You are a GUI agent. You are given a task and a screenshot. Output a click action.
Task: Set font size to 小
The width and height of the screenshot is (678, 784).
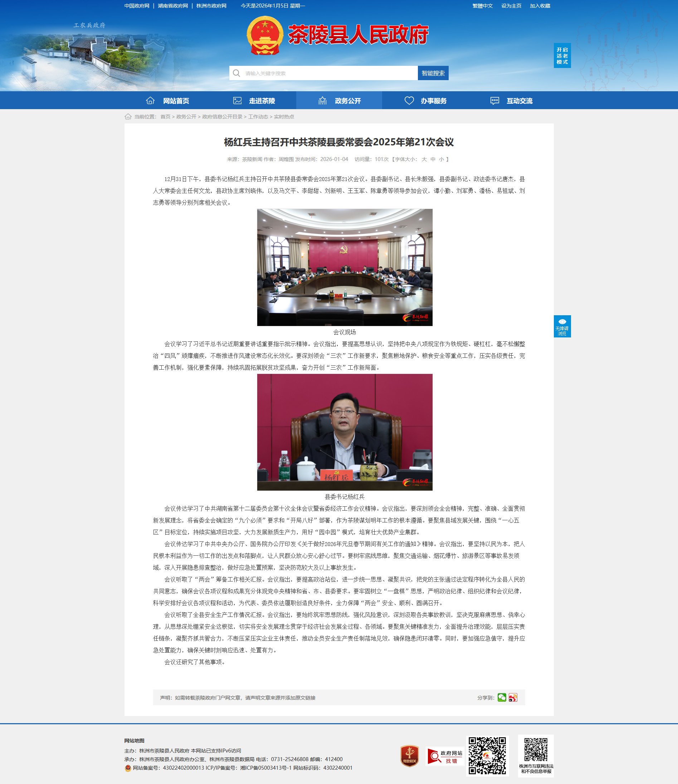[x=441, y=159]
